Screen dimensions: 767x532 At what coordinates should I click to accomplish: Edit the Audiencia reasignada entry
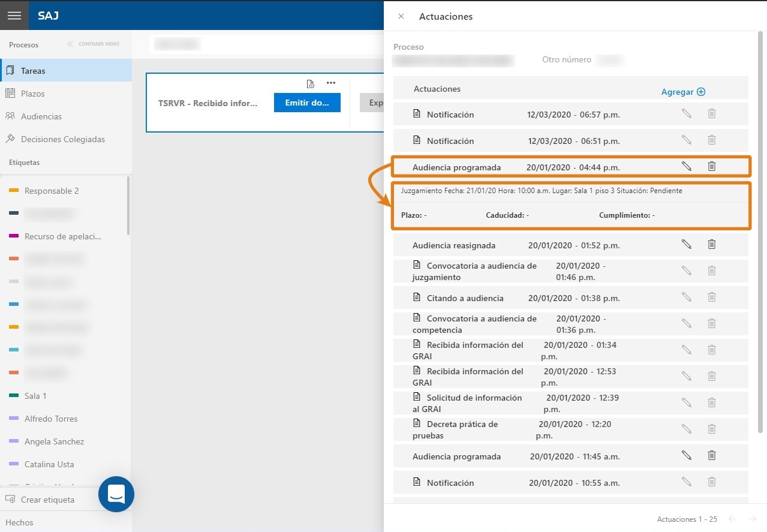click(687, 244)
